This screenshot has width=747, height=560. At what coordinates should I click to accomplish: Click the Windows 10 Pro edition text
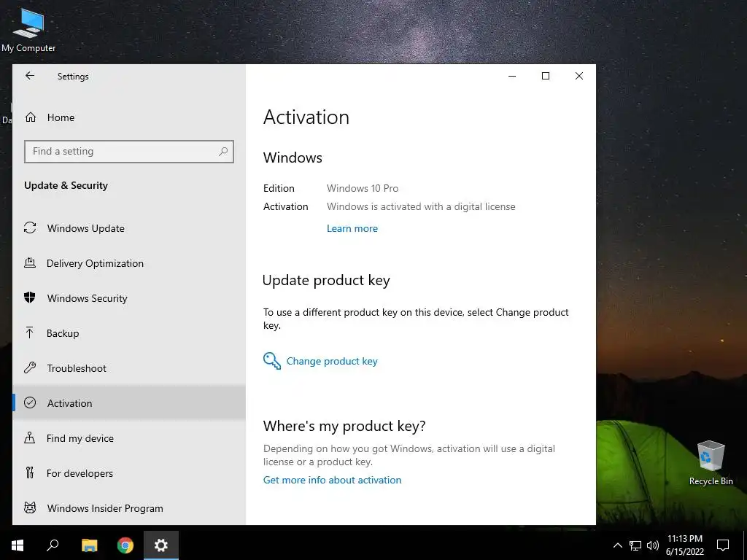tap(363, 188)
